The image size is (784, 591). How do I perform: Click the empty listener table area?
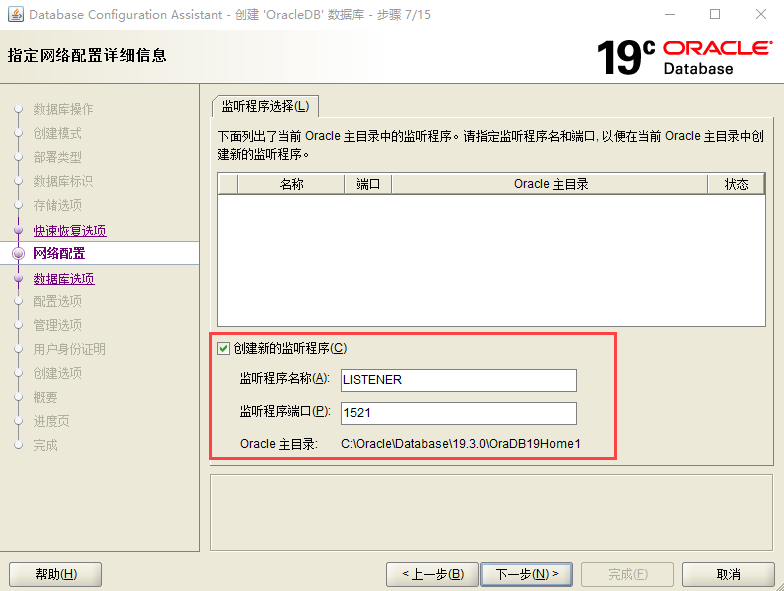[x=491, y=259]
